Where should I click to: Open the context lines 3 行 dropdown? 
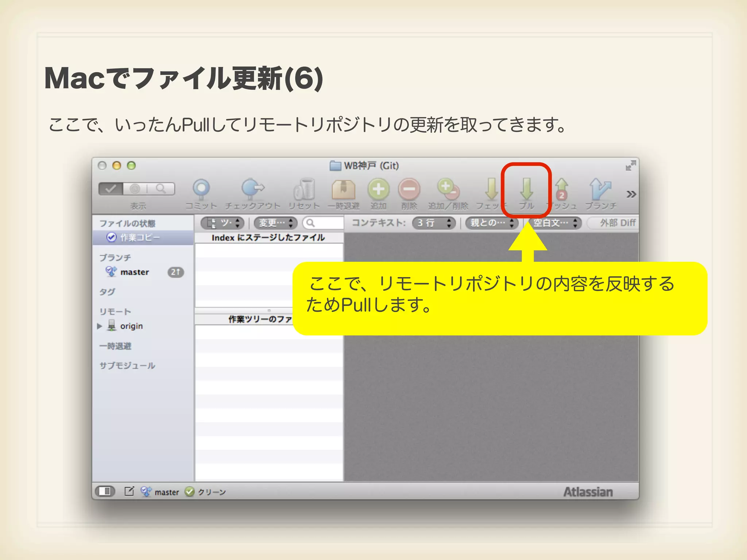click(x=434, y=223)
